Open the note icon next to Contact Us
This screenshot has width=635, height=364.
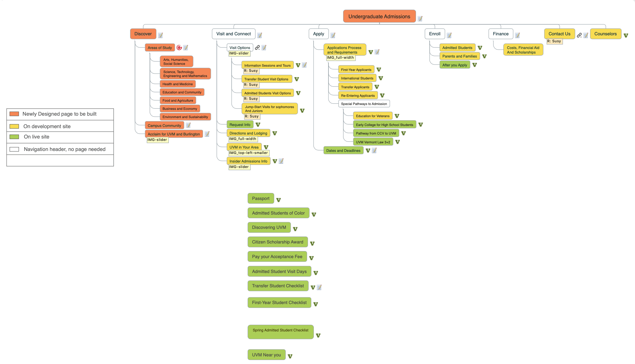[586, 35]
